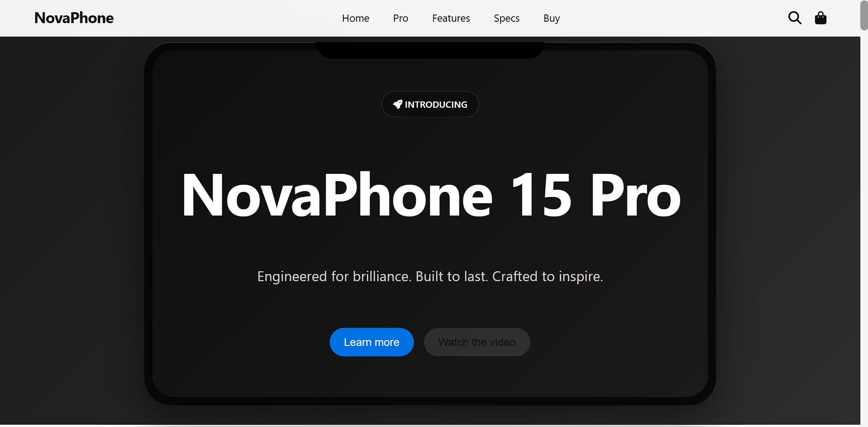Click the phone mockup's top notch
The width and height of the screenshot is (868, 427).
pyautogui.click(x=430, y=50)
